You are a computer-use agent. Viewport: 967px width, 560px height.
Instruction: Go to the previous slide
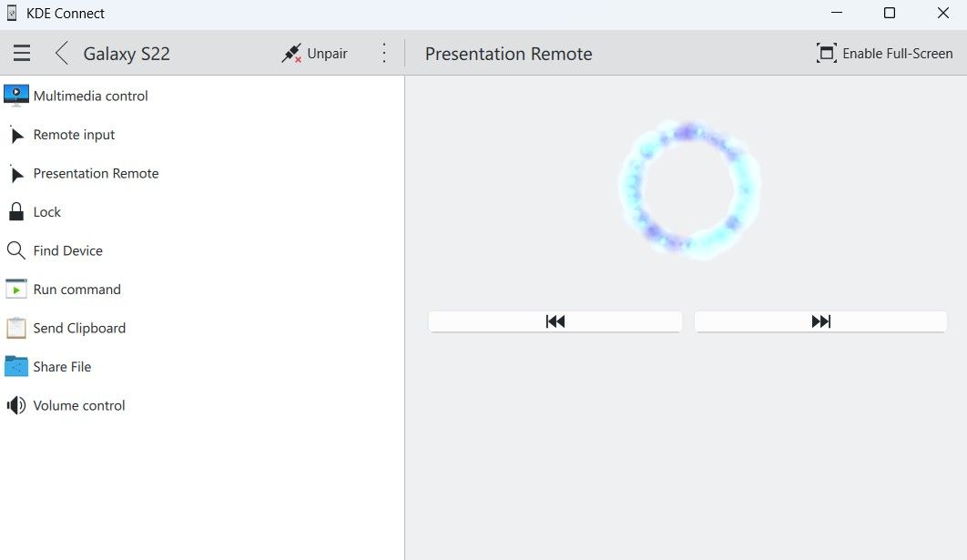point(555,321)
